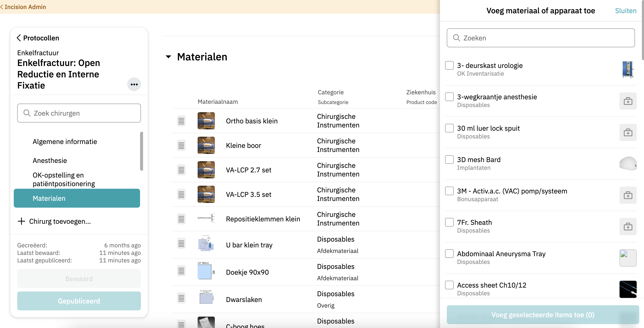Click drag handle icon for Dwarslaken row
Screen dimensions: 644x328
click(x=181, y=298)
